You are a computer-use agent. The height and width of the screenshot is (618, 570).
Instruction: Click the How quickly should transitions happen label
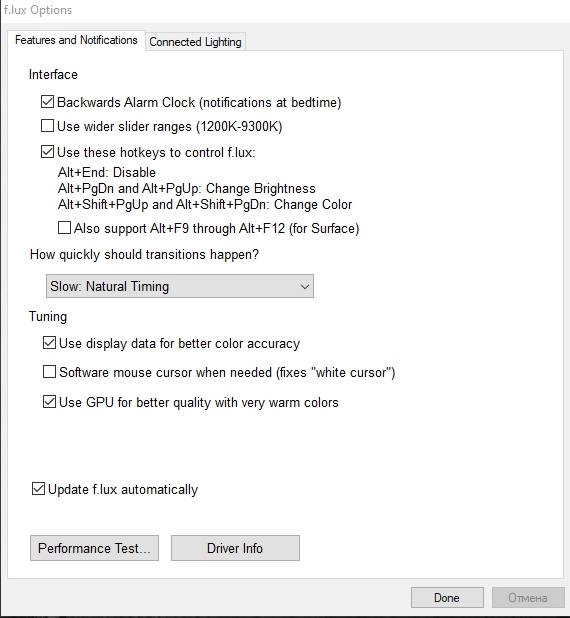[144, 254]
